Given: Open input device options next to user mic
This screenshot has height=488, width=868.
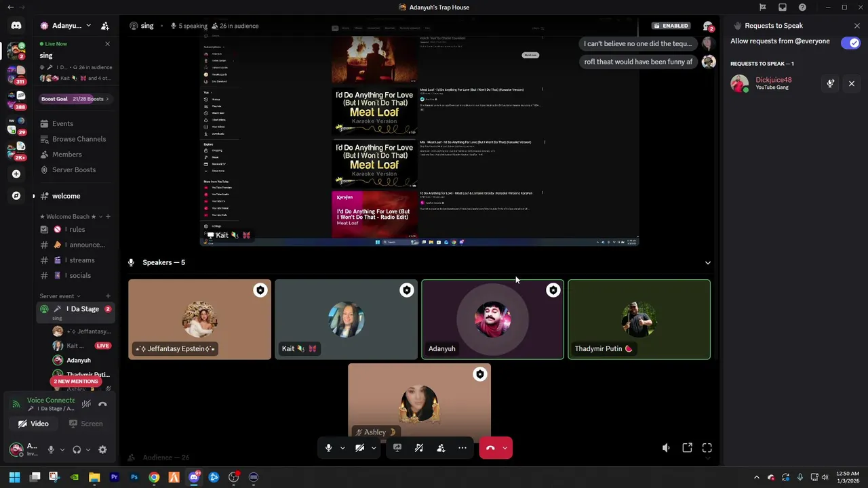Looking at the screenshot, I should point(62,449).
